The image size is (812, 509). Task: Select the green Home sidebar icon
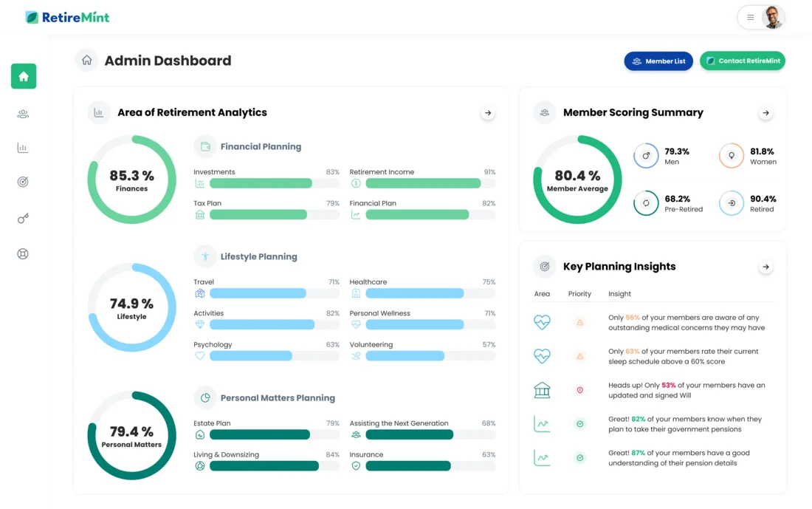coord(24,76)
